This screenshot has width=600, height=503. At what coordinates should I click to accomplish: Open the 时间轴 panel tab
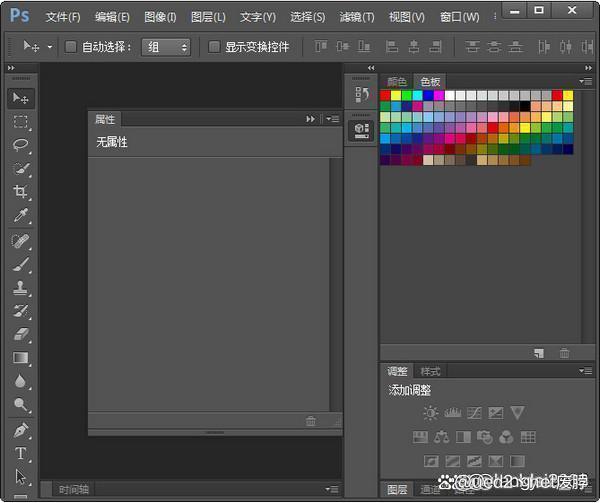pos(74,489)
